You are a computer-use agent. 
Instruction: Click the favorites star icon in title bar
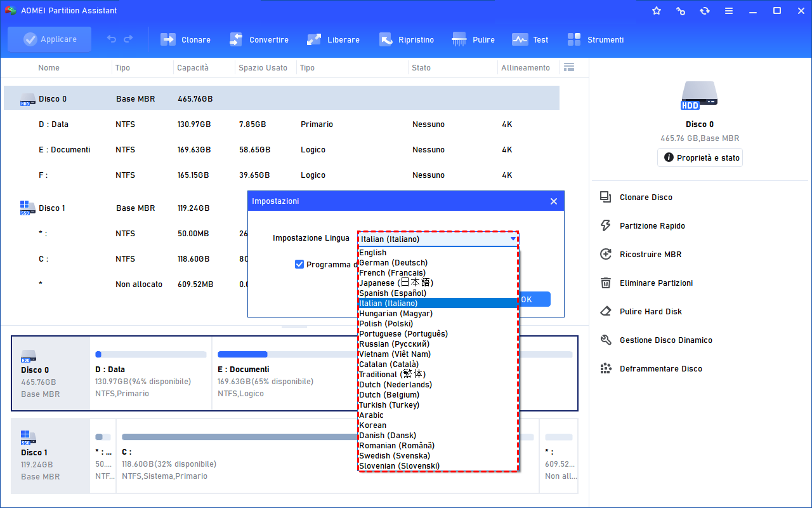[x=657, y=11]
